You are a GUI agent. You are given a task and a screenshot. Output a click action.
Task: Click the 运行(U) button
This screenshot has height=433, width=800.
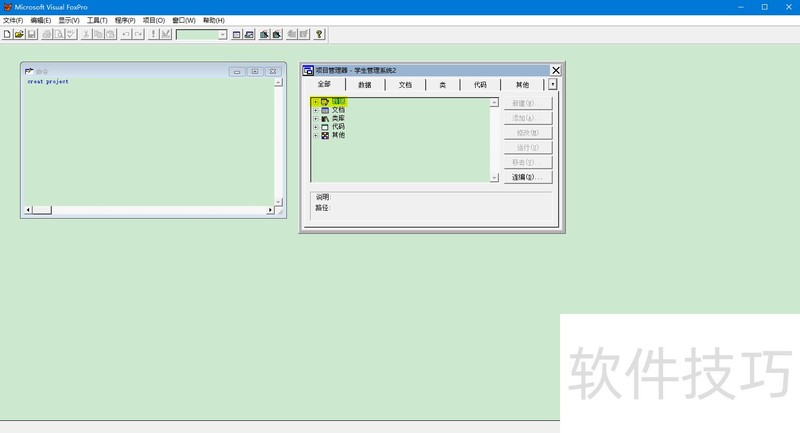tap(528, 147)
